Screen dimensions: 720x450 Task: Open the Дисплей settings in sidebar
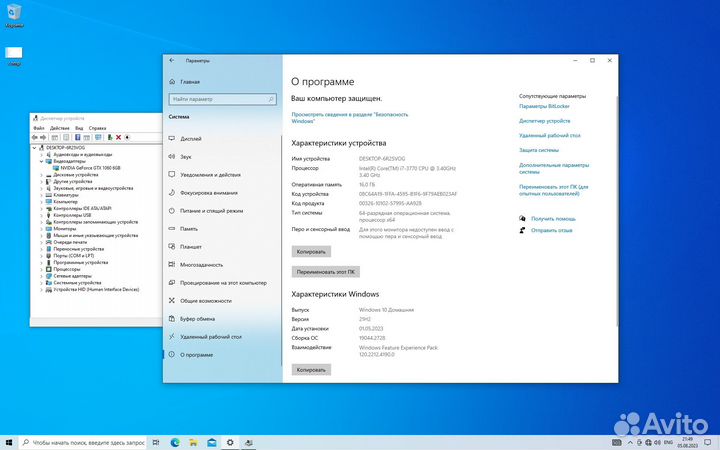click(x=191, y=139)
